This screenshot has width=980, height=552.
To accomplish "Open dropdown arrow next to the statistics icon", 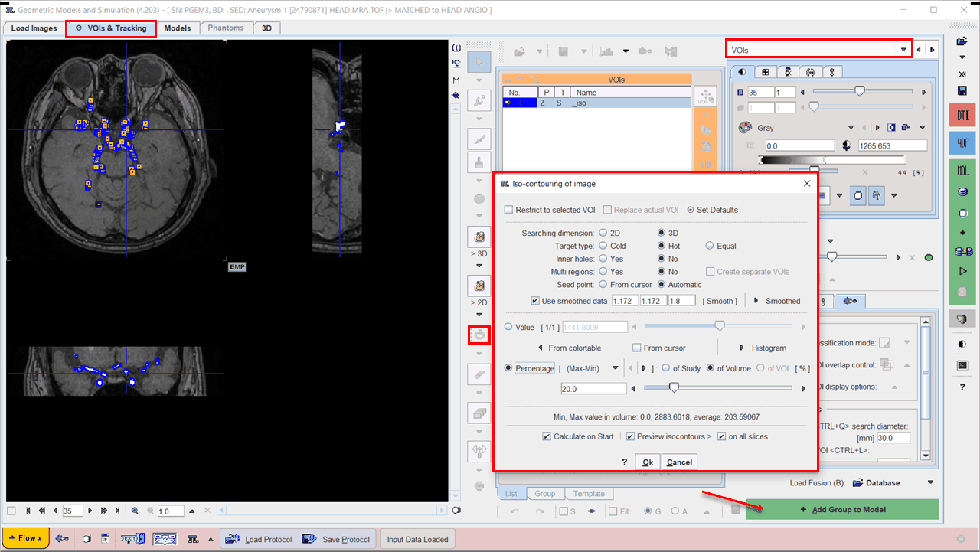I will click(626, 51).
